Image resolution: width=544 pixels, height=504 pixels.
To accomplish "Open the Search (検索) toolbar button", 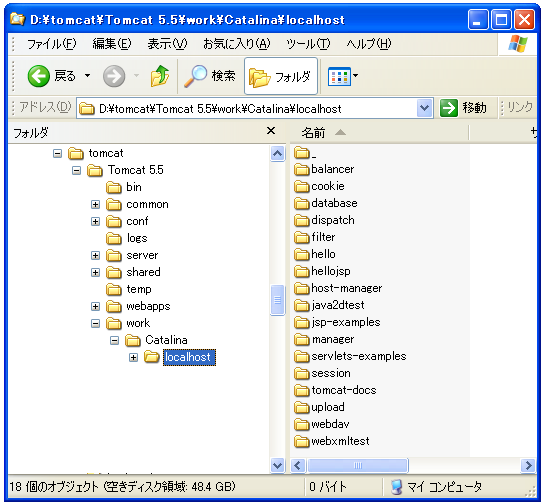I will coord(210,76).
